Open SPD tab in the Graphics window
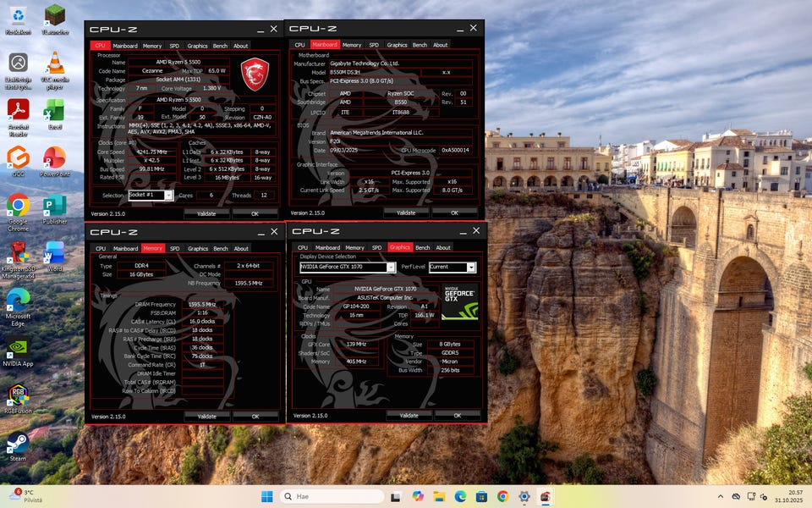Screen dimensions: 812x508 tap(376, 247)
